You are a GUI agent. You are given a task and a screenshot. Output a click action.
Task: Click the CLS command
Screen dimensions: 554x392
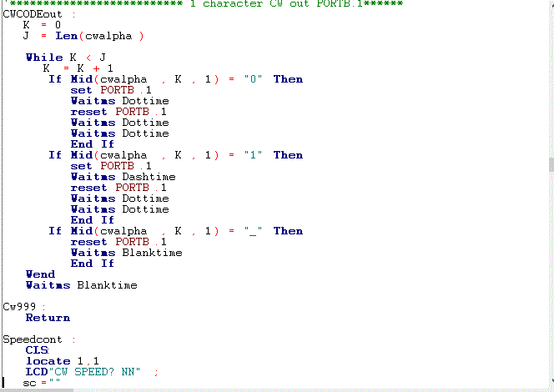36,350
